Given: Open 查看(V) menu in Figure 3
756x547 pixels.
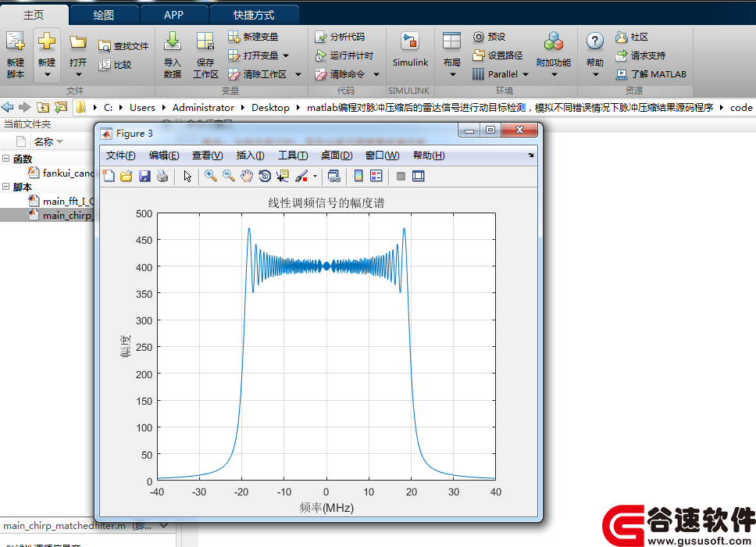Looking at the screenshot, I should [x=207, y=156].
